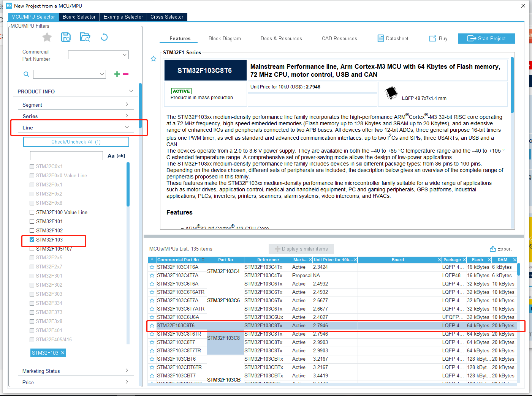
Task: Click the pink minus remove filter icon
Action: point(126,74)
